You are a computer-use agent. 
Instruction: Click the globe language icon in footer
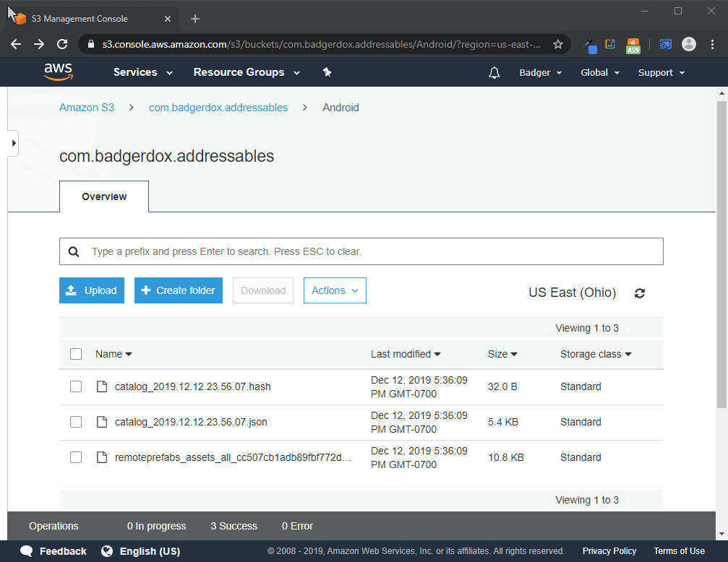107,551
